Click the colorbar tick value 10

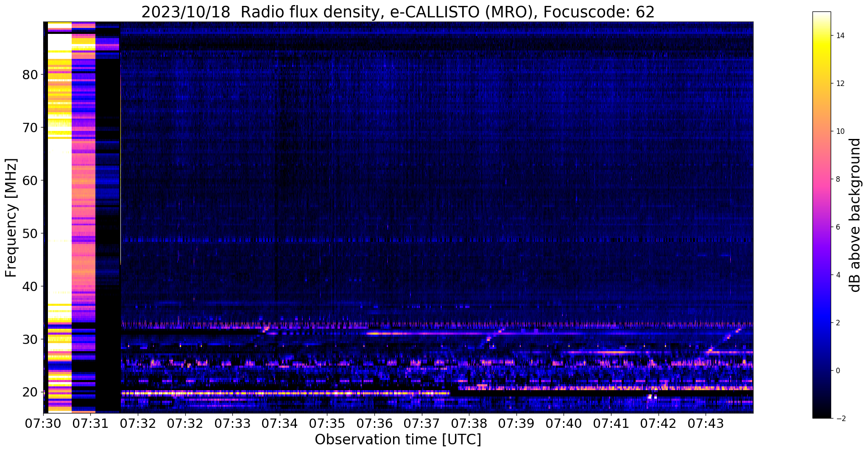coord(840,131)
